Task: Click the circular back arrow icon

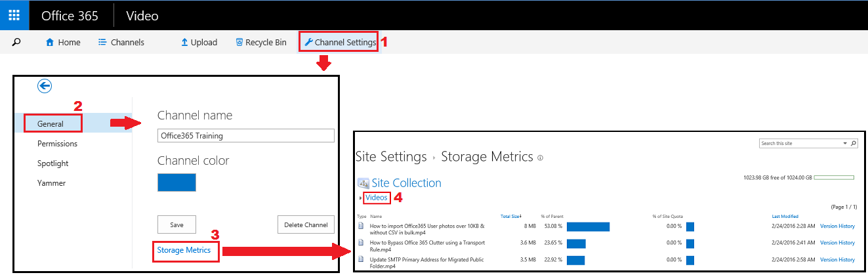Action: [45, 85]
